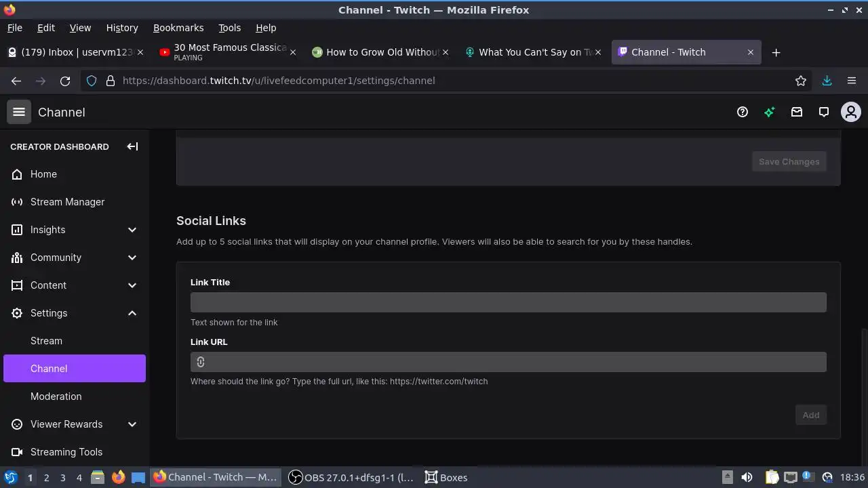The width and height of the screenshot is (868, 488).
Task: Click the tracking protection shield icon
Action: [x=92, y=81]
